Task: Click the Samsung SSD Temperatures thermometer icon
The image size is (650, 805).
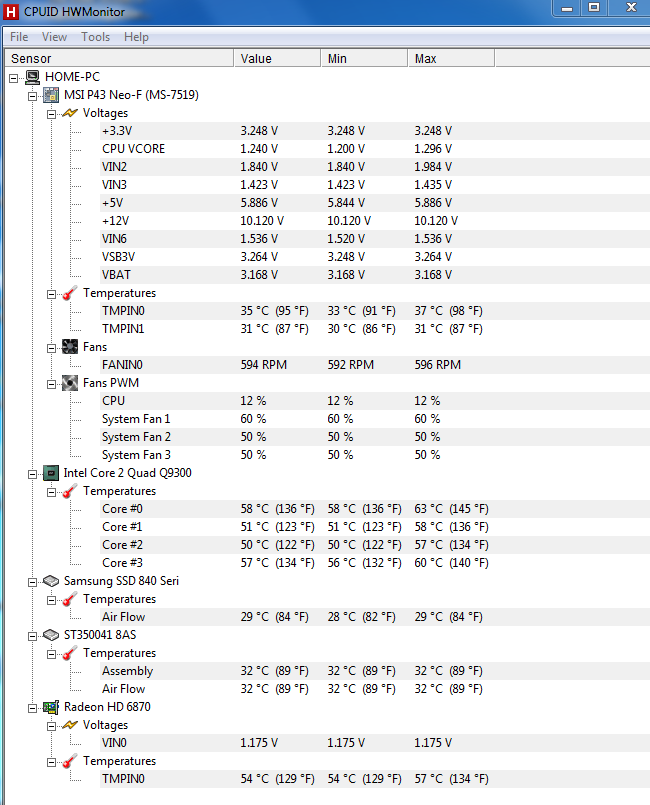Action: [69, 599]
